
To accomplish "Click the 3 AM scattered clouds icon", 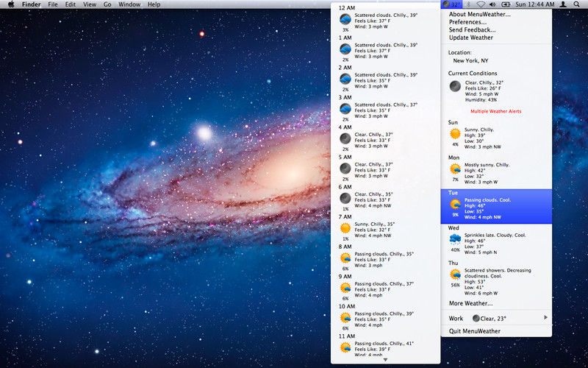I will 345,109.
